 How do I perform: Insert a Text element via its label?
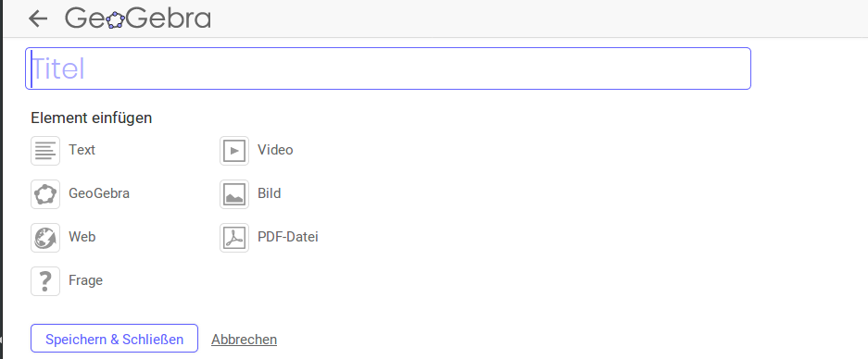click(82, 150)
